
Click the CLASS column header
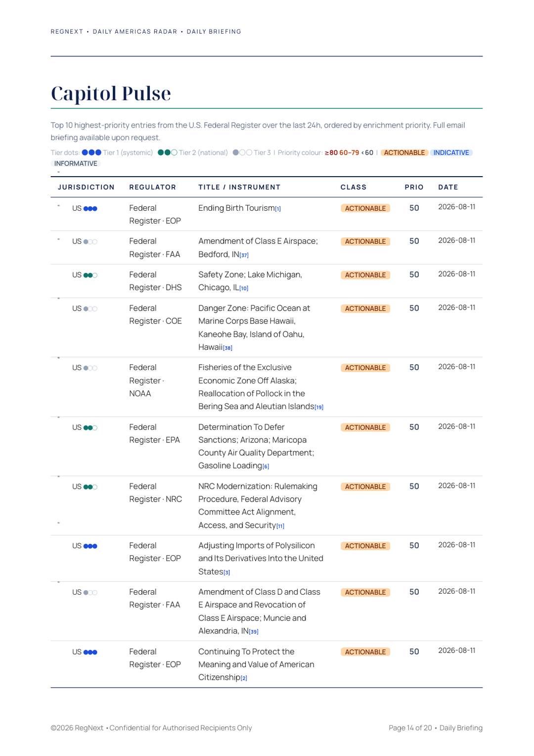pos(354,188)
